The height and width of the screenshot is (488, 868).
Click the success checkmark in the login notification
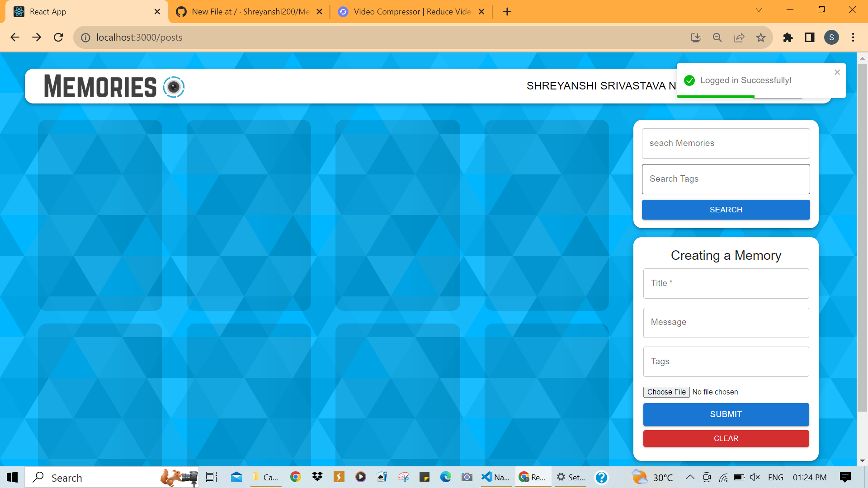pyautogui.click(x=689, y=80)
